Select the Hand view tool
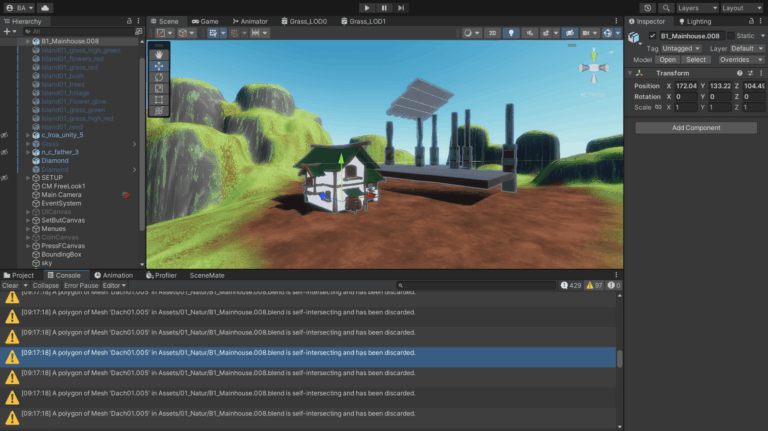Image resolution: width=768 pixels, height=431 pixels. [x=160, y=54]
